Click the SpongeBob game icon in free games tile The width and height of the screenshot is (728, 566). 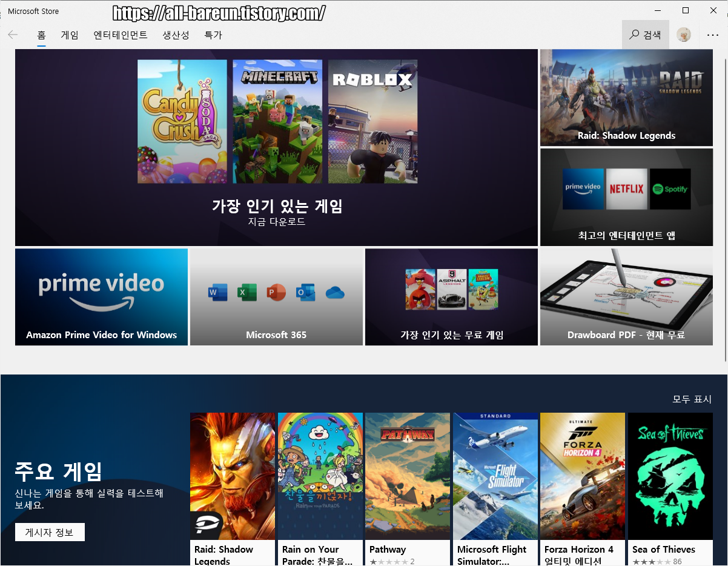click(483, 290)
